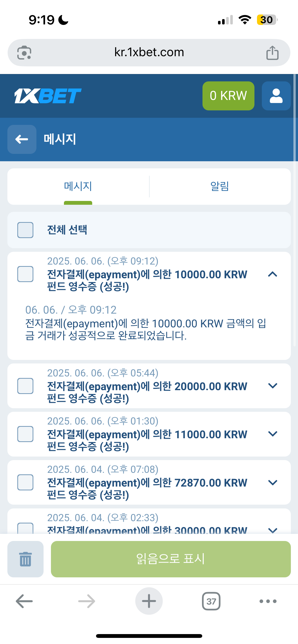Open a new browser tab
This screenshot has height=644, width=298.
pos(149,601)
